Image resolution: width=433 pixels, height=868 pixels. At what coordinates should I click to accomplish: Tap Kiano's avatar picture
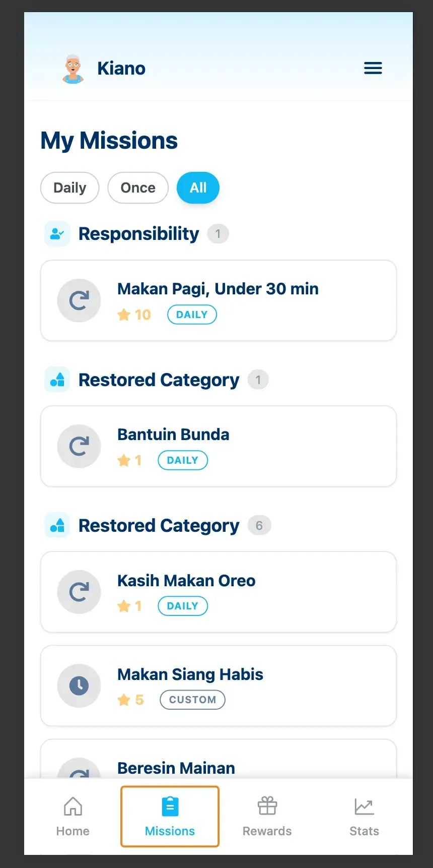click(74, 69)
